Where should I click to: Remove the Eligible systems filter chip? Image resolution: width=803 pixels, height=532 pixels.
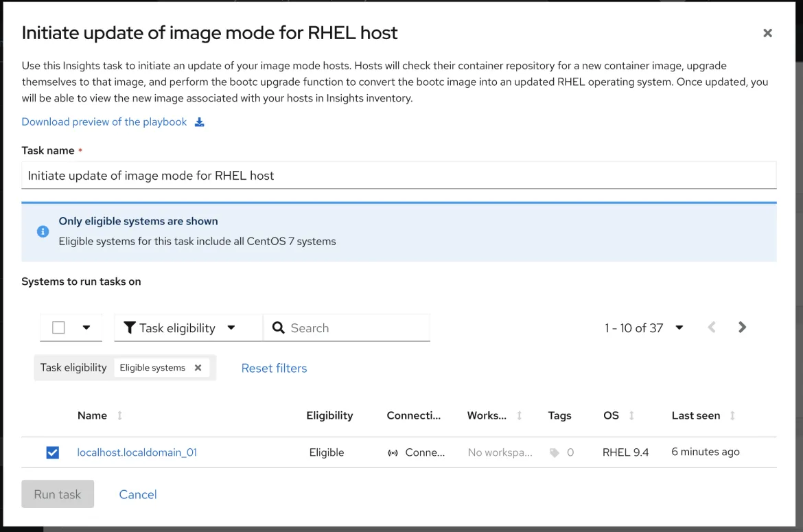(198, 368)
